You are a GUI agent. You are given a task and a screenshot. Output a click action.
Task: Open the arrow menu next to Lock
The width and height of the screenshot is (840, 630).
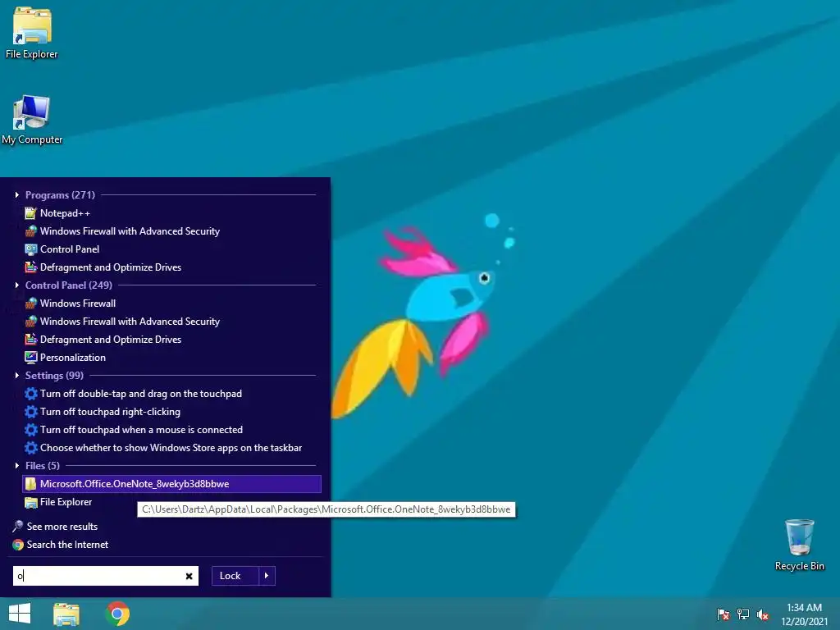click(267, 576)
